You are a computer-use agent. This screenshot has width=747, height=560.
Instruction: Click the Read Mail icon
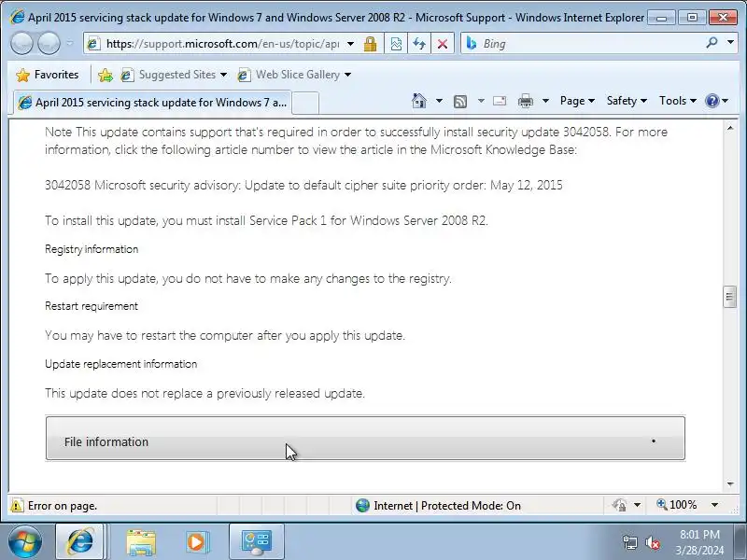click(500, 101)
